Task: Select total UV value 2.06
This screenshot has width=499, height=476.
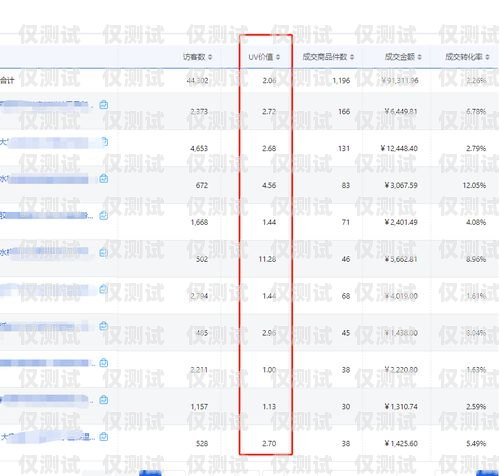Action: 269,81
